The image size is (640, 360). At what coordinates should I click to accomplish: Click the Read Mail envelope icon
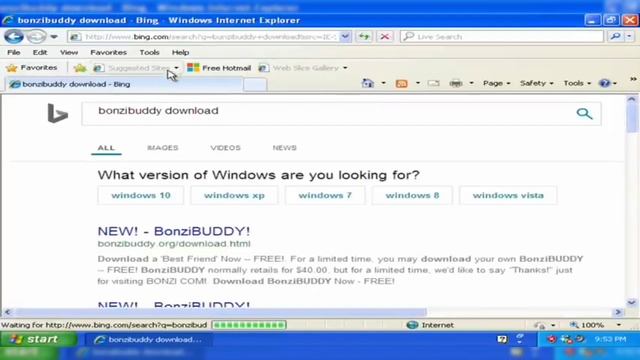click(433, 83)
